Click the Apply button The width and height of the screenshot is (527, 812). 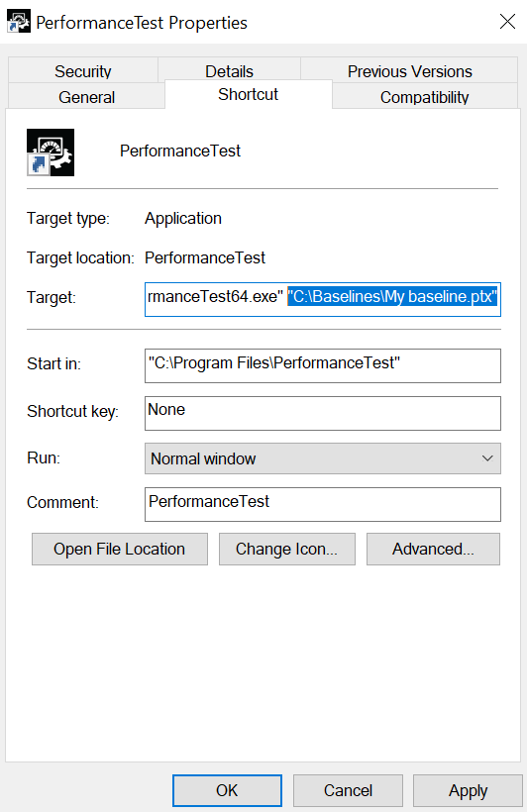[x=468, y=790]
